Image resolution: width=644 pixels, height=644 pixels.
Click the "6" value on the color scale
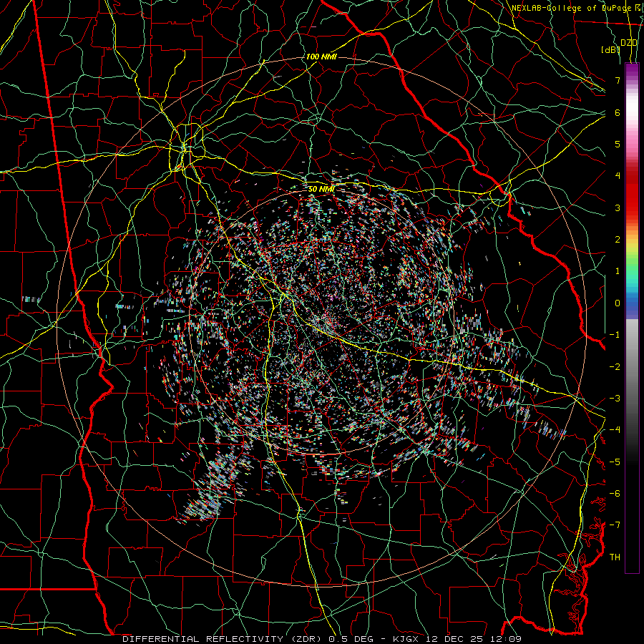tap(618, 112)
